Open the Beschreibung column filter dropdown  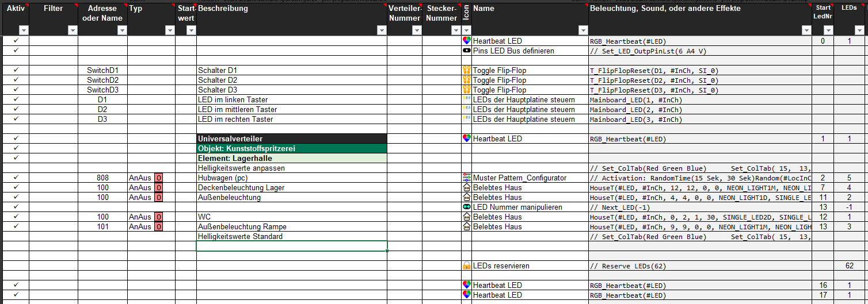point(382,31)
